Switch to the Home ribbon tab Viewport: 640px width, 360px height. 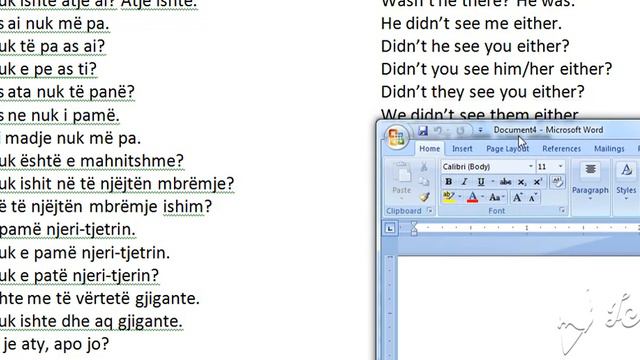coord(430,149)
